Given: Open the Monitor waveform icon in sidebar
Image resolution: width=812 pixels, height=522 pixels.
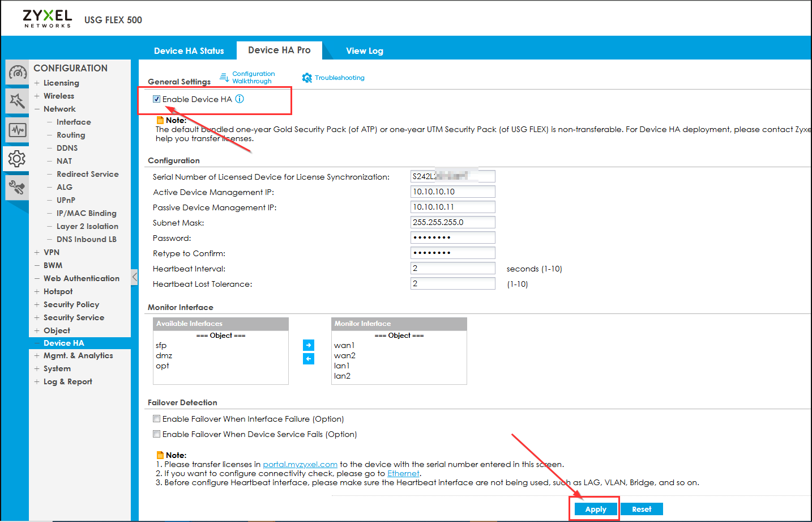Looking at the screenshot, I should point(17,130).
